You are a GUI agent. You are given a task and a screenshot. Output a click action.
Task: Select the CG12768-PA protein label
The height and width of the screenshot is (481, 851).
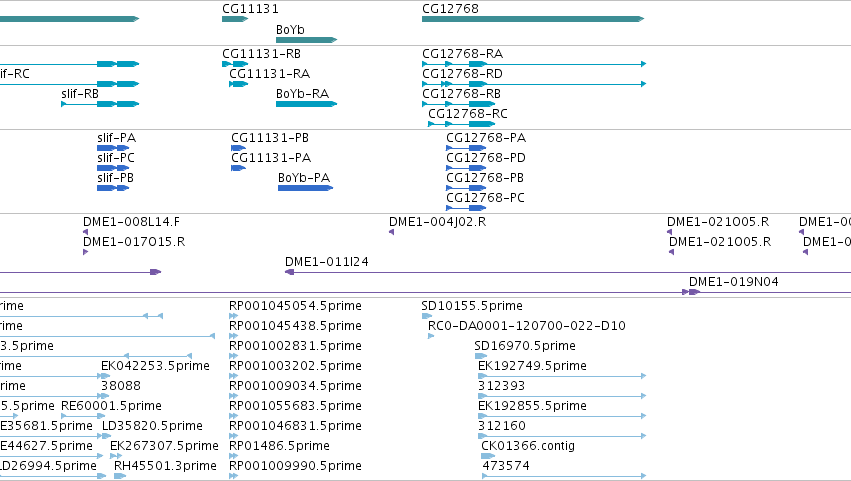[x=486, y=138]
